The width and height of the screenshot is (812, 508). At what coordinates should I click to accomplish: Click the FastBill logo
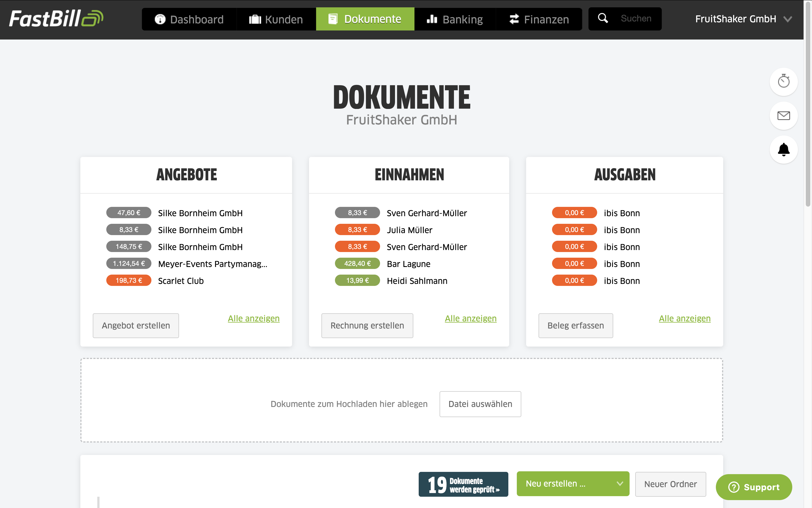pyautogui.click(x=56, y=18)
